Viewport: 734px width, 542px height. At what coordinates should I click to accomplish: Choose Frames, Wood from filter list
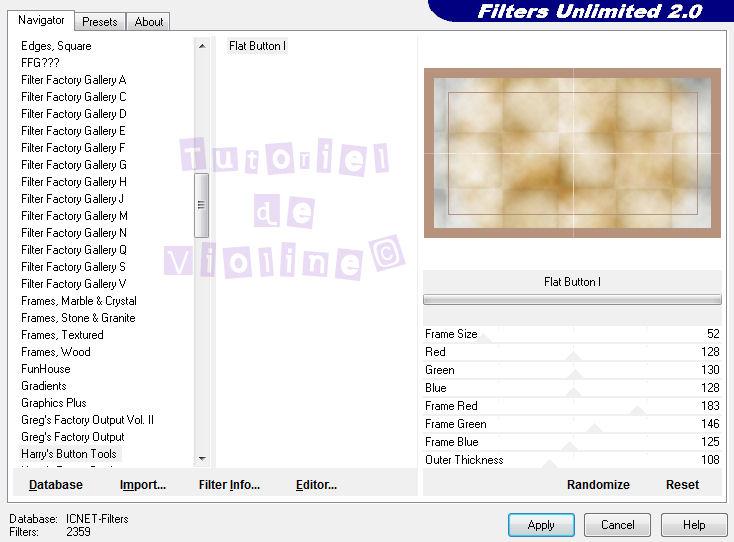(56, 352)
